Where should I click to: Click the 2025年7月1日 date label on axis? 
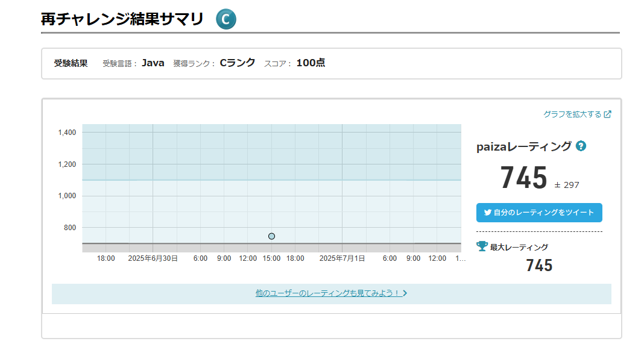[x=342, y=258]
